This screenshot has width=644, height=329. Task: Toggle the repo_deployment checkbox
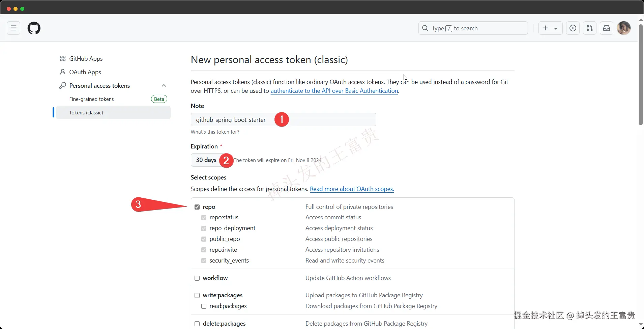[204, 228]
